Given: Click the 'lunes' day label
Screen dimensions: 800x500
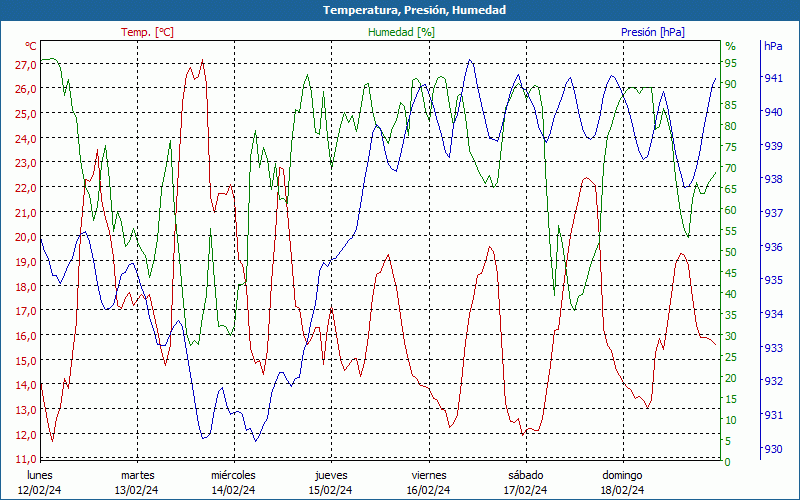Looking at the screenshot, I should click(40, 475).
